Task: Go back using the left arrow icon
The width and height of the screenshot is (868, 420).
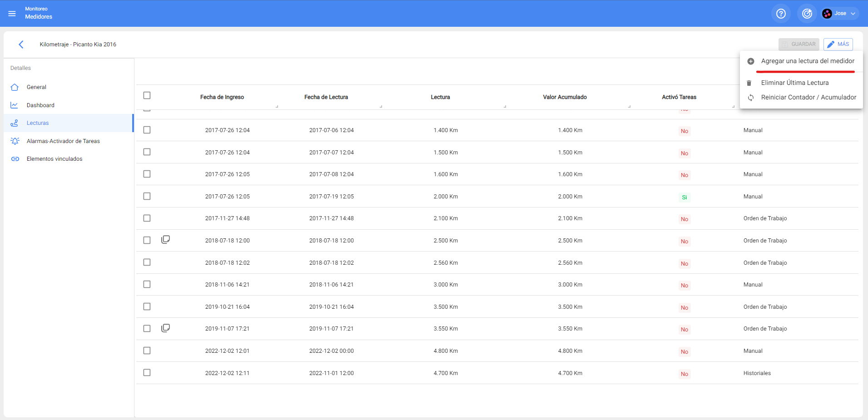Action: (x=21, y=44)
